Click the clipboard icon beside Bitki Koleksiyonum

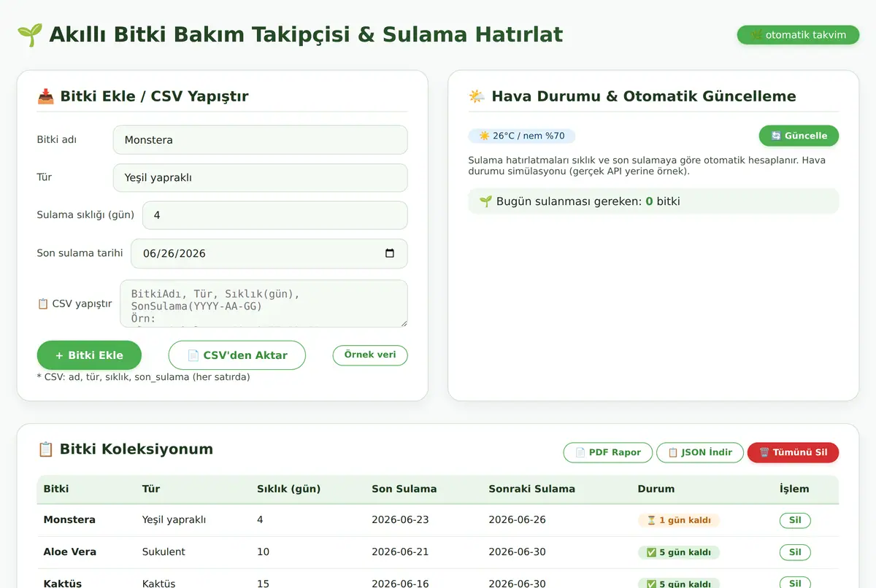45,449
